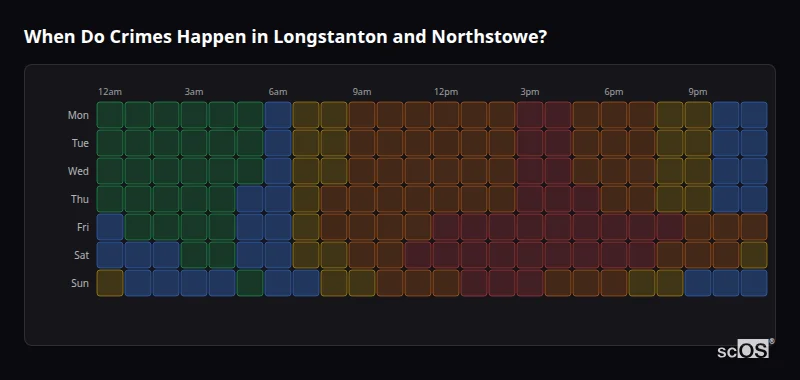Choose the Monday 6pm orange cell
Screen dimensions: 800x380
pos(614,115)
